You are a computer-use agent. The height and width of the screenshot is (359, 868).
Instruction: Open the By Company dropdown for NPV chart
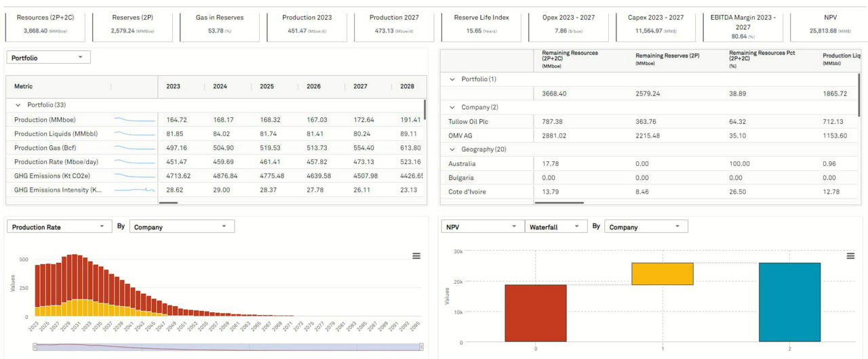(646, 227)
